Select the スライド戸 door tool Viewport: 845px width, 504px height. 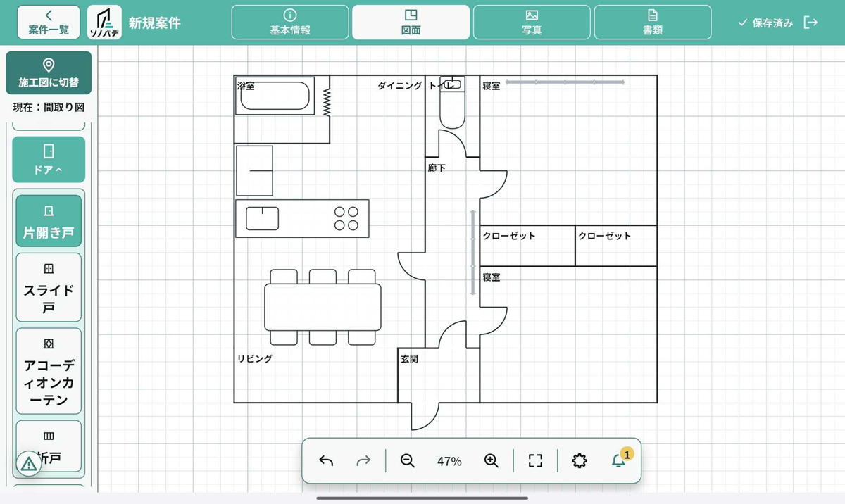pos(49,287)
